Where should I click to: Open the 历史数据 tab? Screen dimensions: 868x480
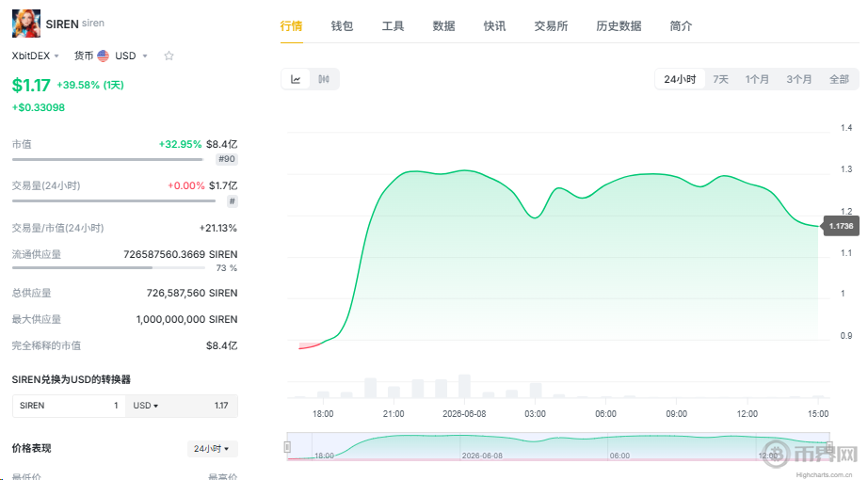coord(619,26)
